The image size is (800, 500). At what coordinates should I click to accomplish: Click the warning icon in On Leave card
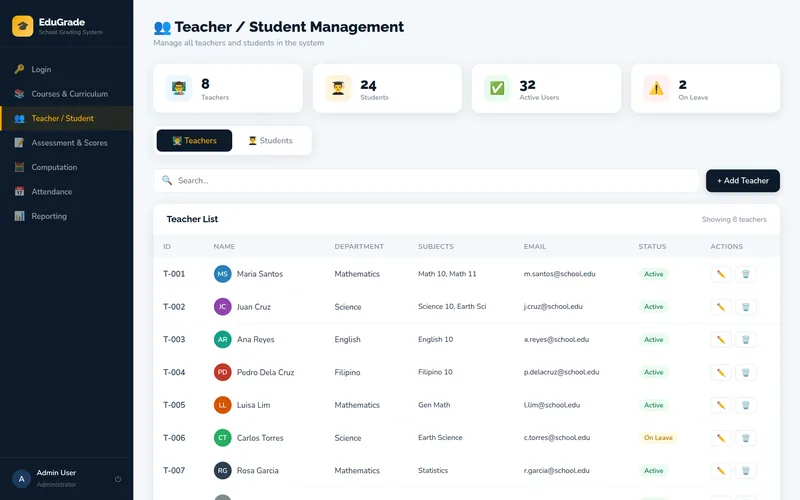click(656, 88)
